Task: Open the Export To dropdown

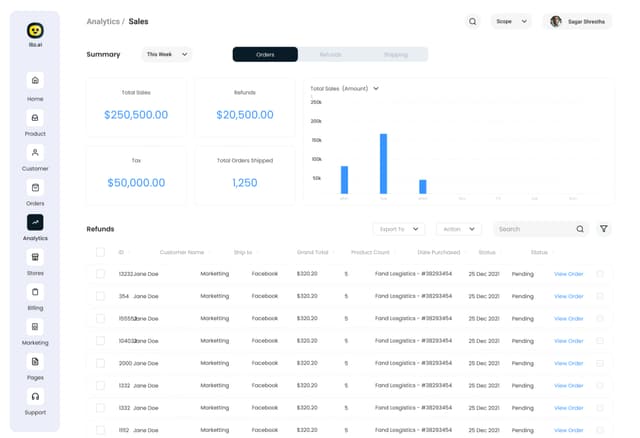Action: (x=398, y=229)
